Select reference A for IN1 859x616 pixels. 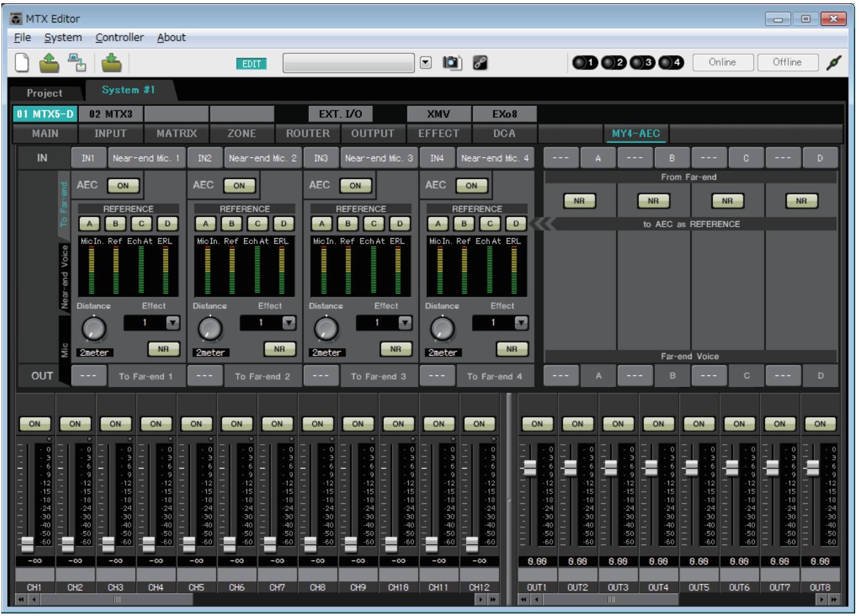coord(90,223)
